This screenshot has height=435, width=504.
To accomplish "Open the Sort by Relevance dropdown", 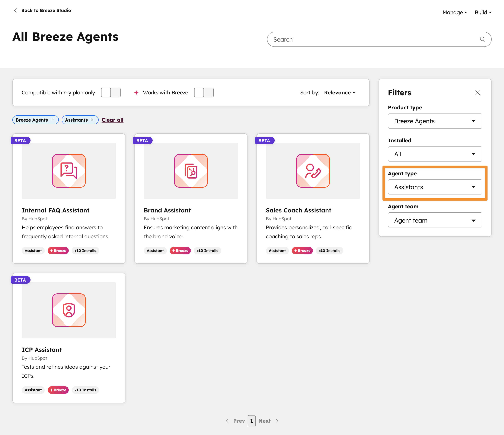I will click(340, 93).
